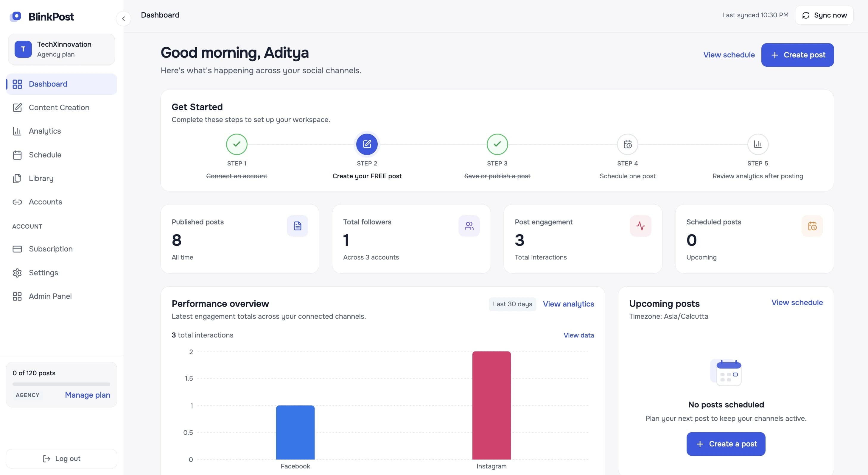Click the View data link
The width and height of the screenshot is (868, 475).
[578, 335]
